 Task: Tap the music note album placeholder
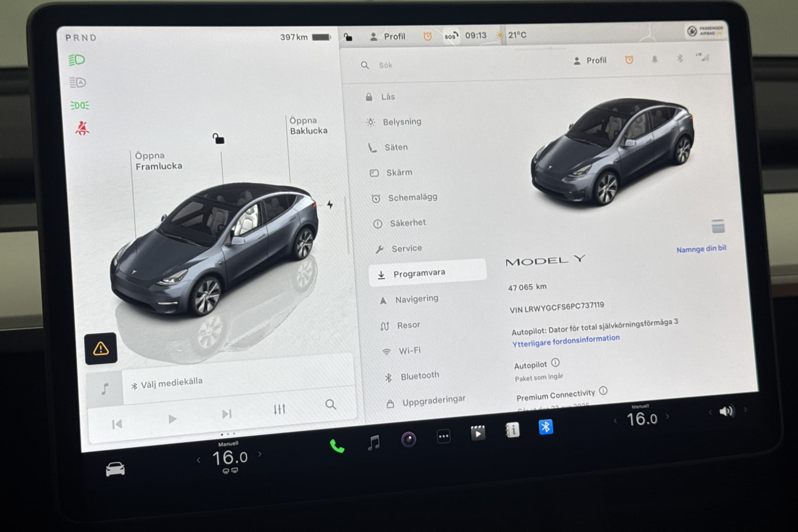105,388
